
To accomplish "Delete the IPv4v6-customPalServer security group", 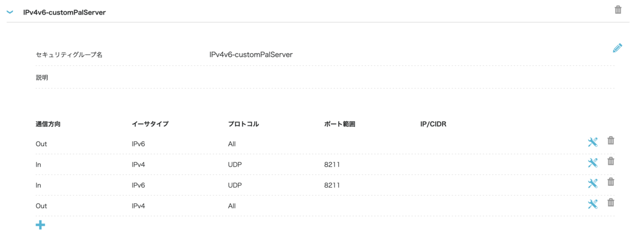I will point(618,10).
